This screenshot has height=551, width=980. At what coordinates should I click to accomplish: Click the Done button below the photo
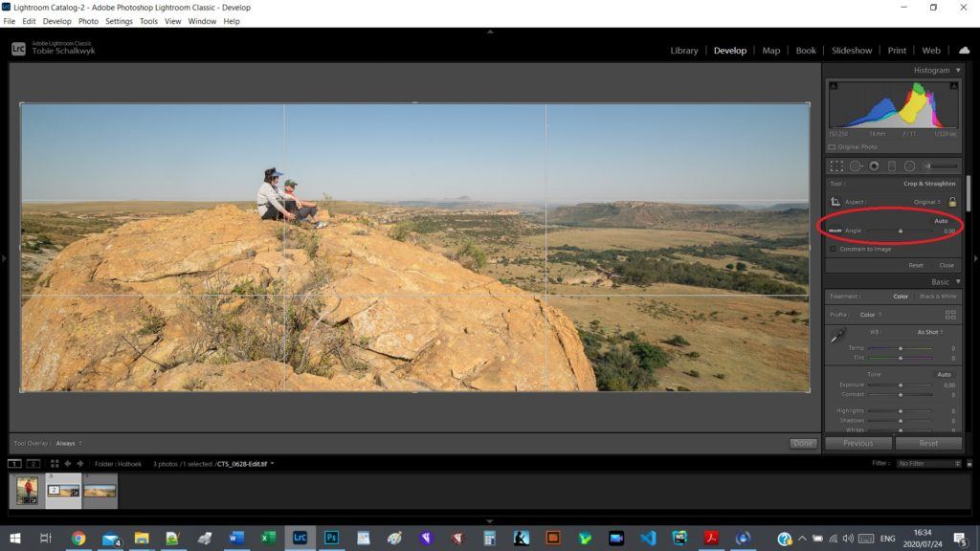[804, 444]
